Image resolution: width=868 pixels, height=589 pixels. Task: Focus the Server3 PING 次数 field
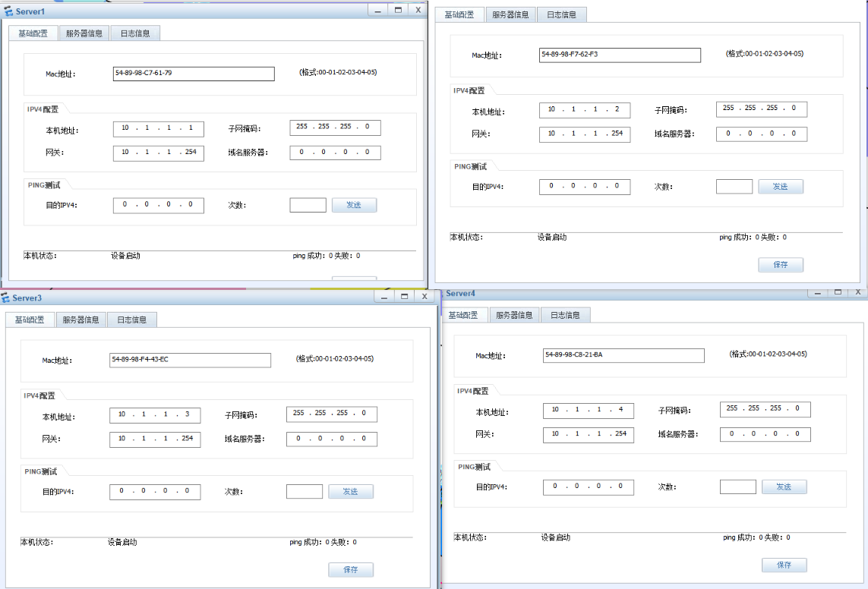(x=304, y=492)
